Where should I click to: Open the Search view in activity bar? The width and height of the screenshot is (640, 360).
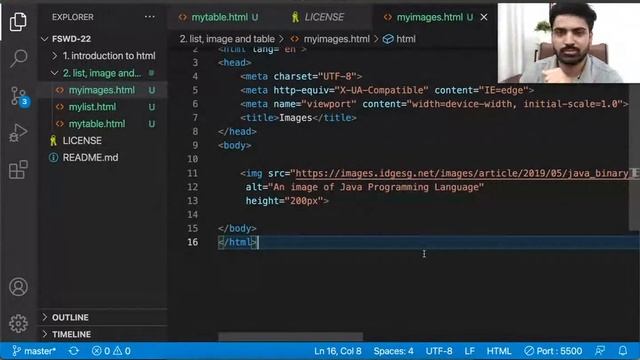pos(18,58)
